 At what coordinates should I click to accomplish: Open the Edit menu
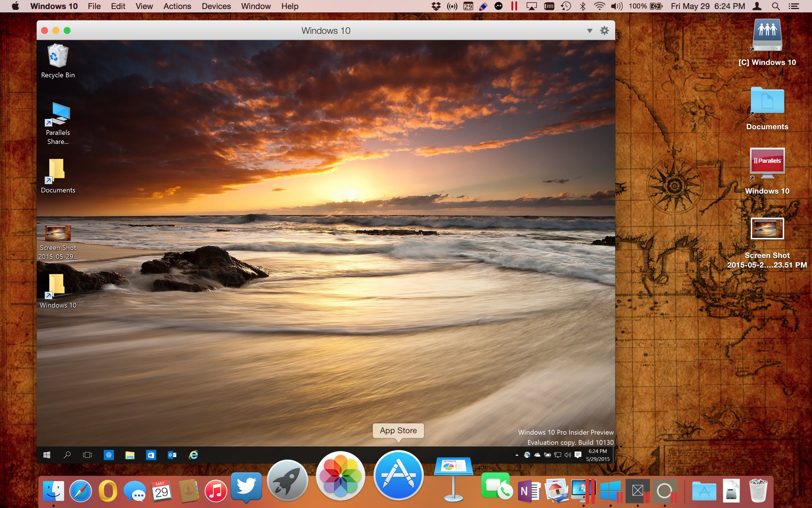118,6
